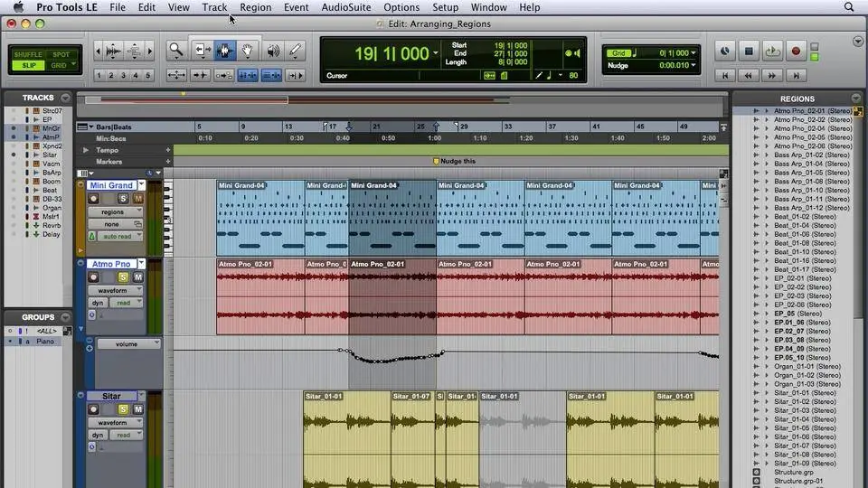
Task: Recall zoom preset 5
Action: (x=147, y=75)
